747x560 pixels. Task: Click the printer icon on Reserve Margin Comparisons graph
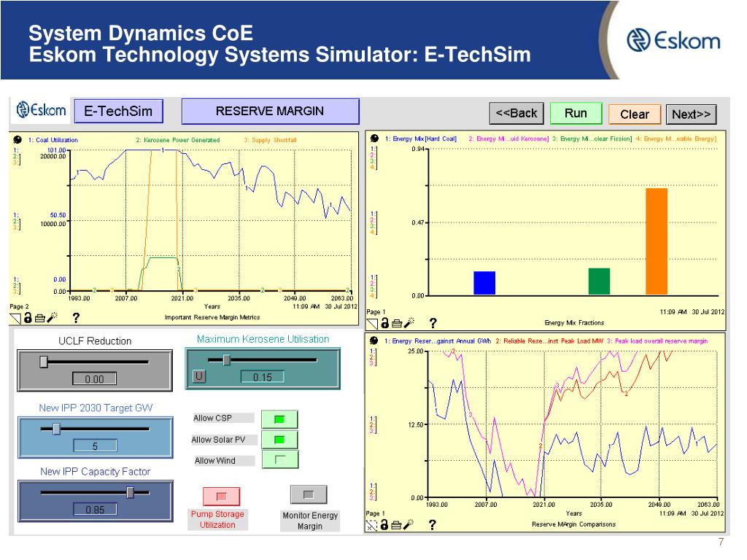click(x=396, y=526)
